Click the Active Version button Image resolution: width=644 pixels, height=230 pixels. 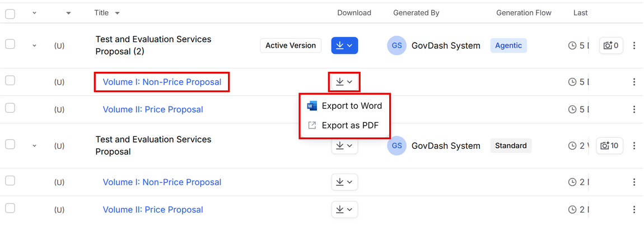(291, 45)
